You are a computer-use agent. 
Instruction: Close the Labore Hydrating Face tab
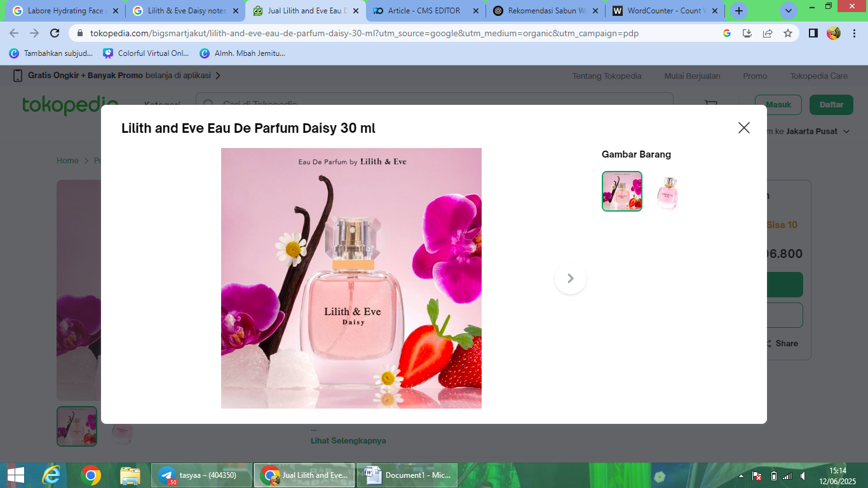115,11
